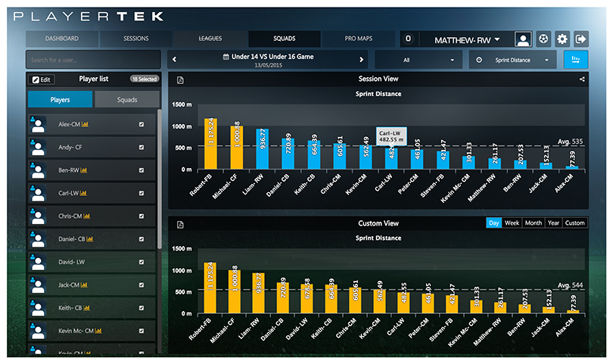Uncheck Ben-RW player checkbox
The image size is (613, 364).
point(142,170)
